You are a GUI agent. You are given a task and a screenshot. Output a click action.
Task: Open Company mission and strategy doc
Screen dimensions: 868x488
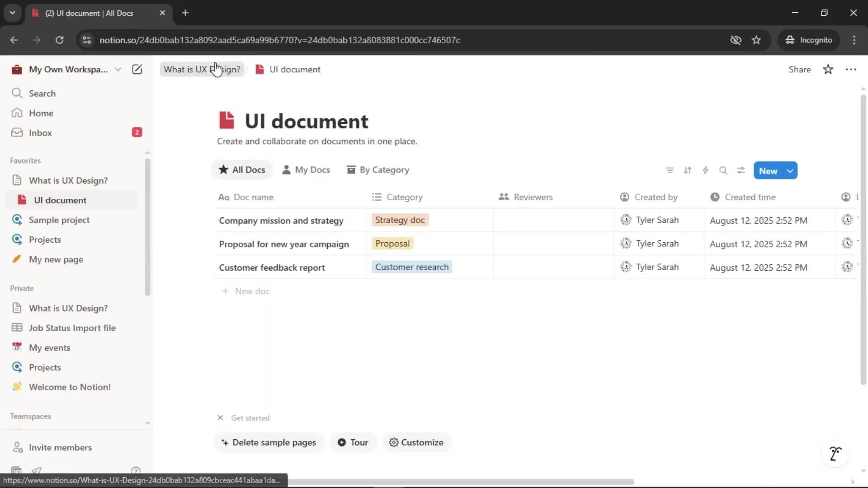tap(281, 221)
